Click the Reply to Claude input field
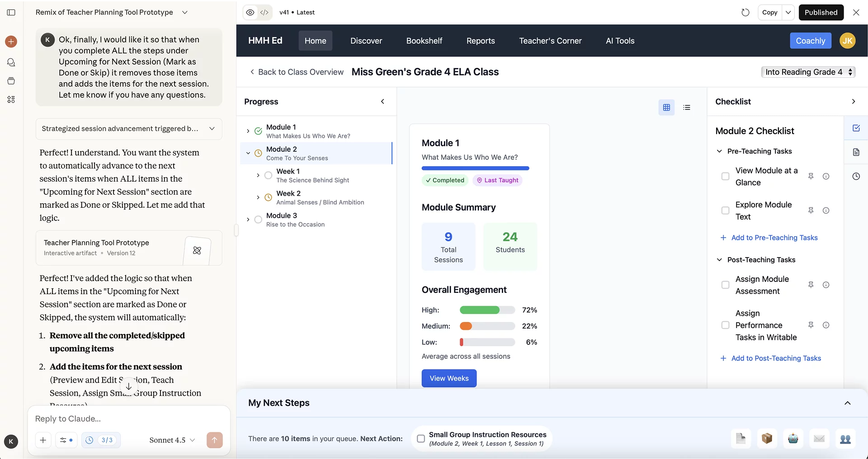 pos(129,419)
